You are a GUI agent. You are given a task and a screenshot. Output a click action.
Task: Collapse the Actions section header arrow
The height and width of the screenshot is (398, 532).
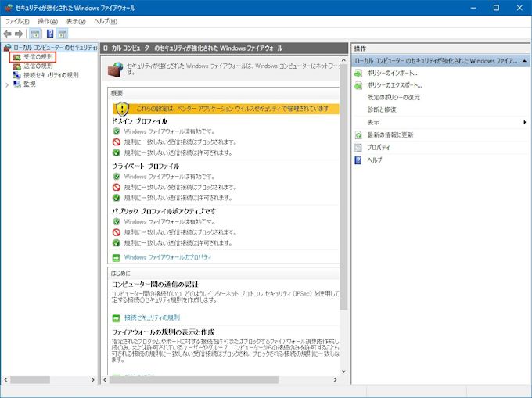tap(524, 61)
